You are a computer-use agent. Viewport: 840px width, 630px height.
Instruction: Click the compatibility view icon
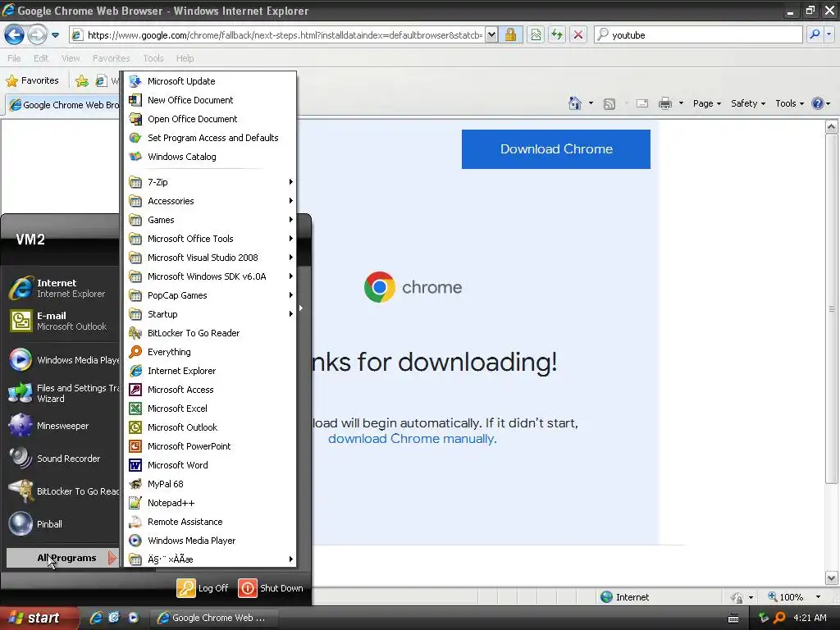(x=536, y=34)
